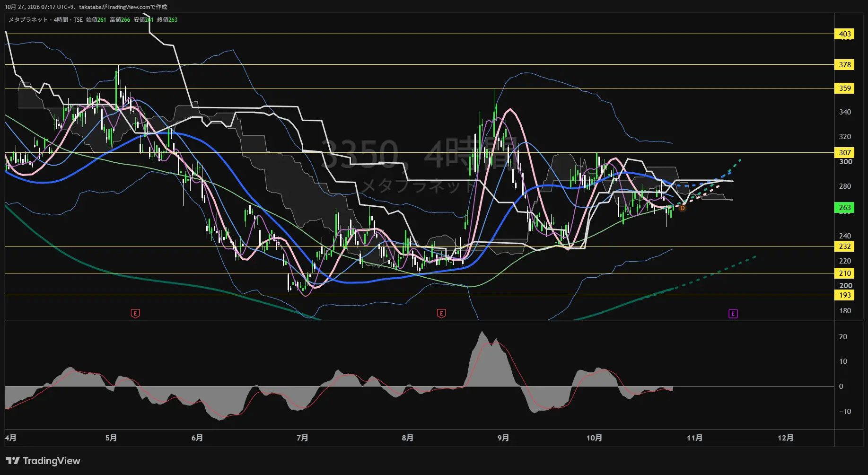
Task: Click the 220 price axis label
Action: [x=845, y=261]
